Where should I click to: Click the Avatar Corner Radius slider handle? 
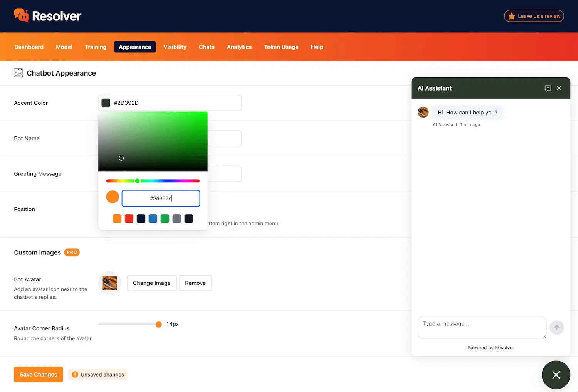coord(159,325)
